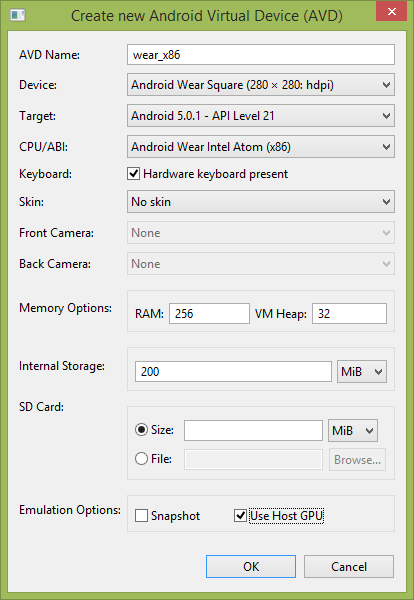Uncheck the Use Host GPU option
Viewport: 414px width, 600px height.
(x=240, y=516)
